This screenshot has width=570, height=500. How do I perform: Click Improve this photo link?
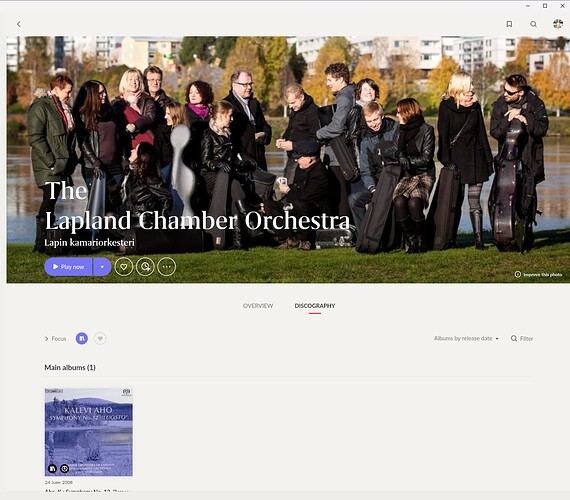click(538, 275)
